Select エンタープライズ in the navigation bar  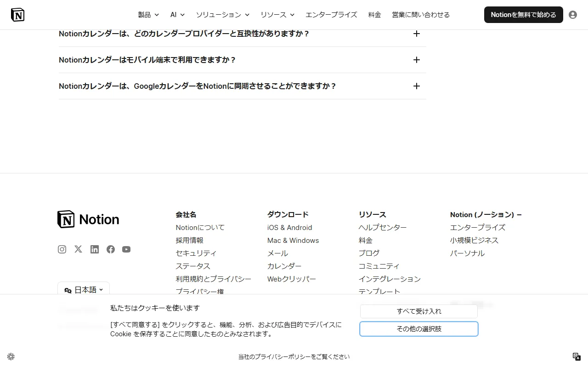point(331,14)
